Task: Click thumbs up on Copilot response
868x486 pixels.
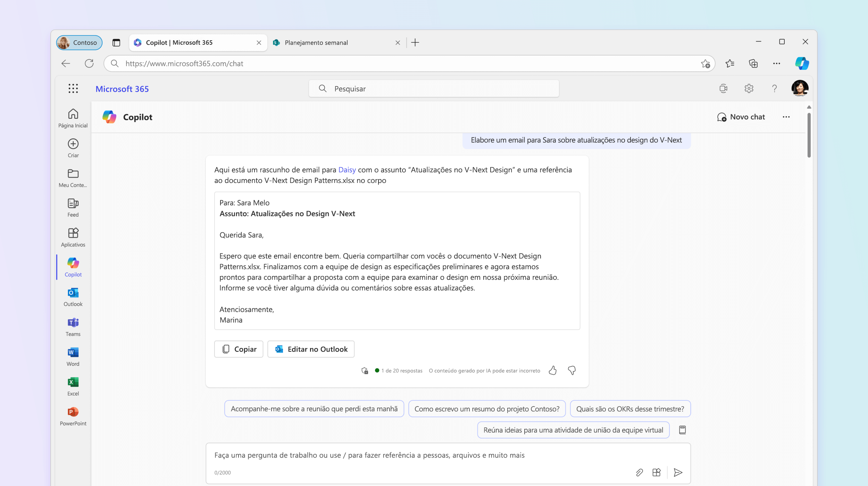Action: (553, 370)
